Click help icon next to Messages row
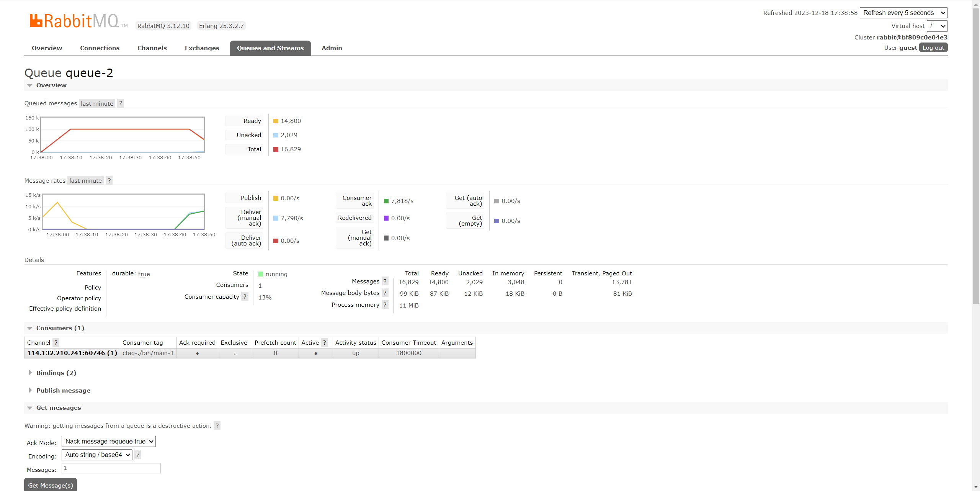The image size is (980, 491). click(x=385, y=281)
